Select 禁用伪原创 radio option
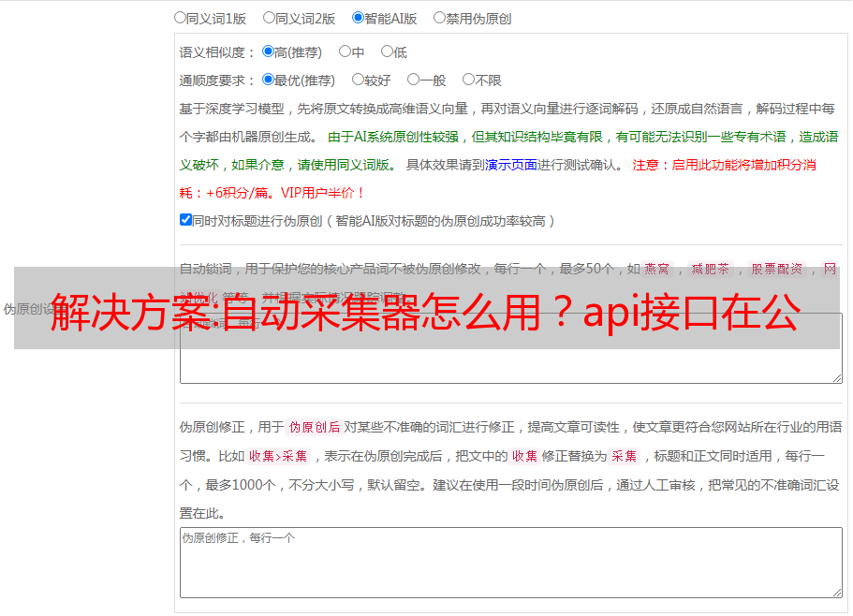 [439, 18]
